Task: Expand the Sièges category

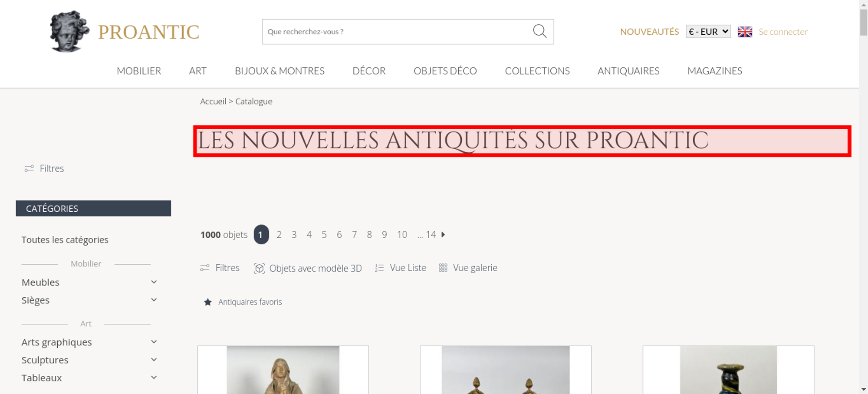Action: 154,300
